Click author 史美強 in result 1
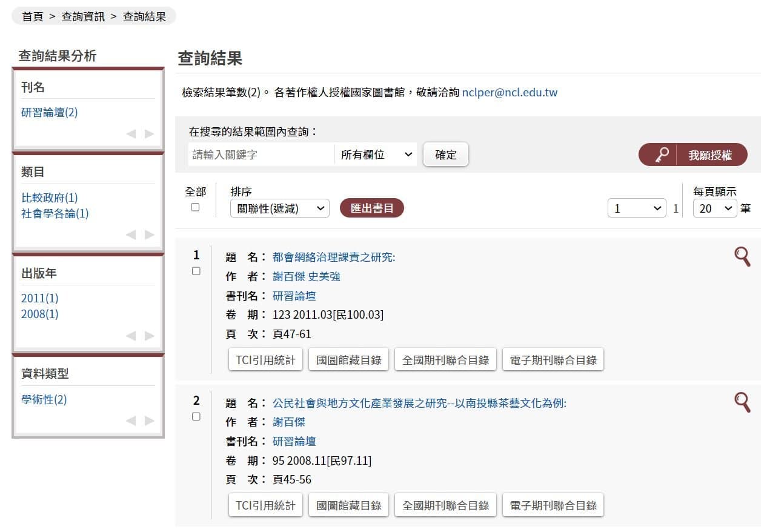767x532 pixels. pos(324,276)
